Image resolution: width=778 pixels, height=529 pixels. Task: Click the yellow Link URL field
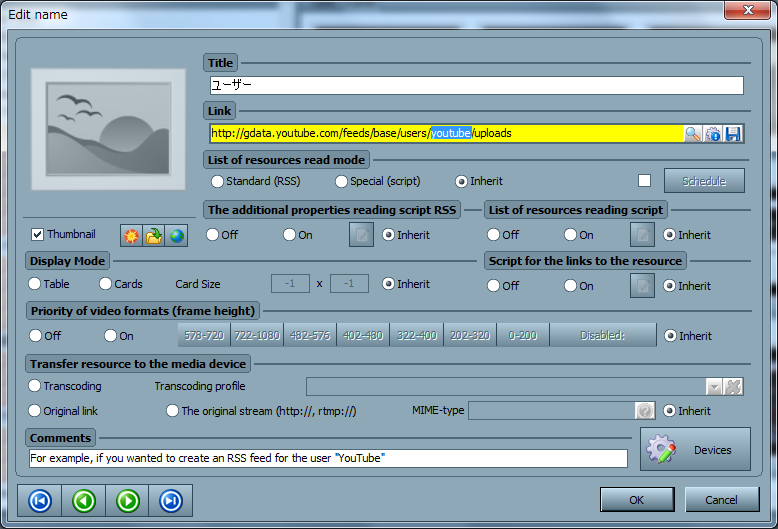[x=447, y=133]
